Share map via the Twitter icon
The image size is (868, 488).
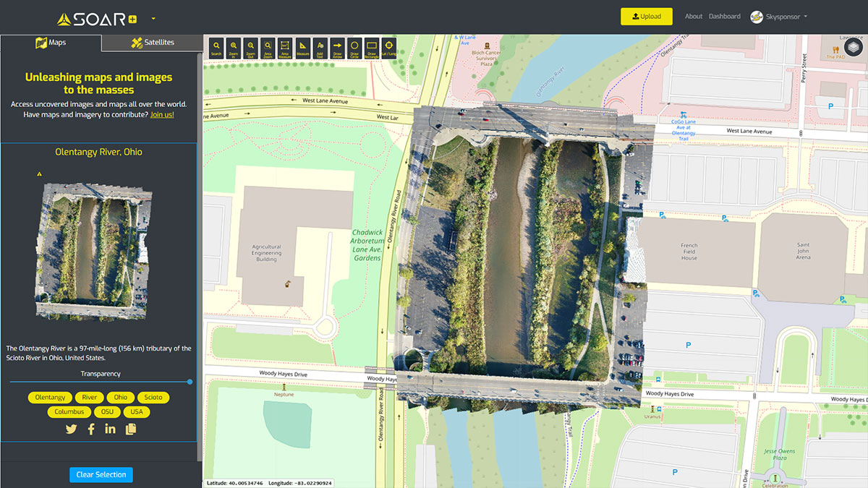pos(71,429)
